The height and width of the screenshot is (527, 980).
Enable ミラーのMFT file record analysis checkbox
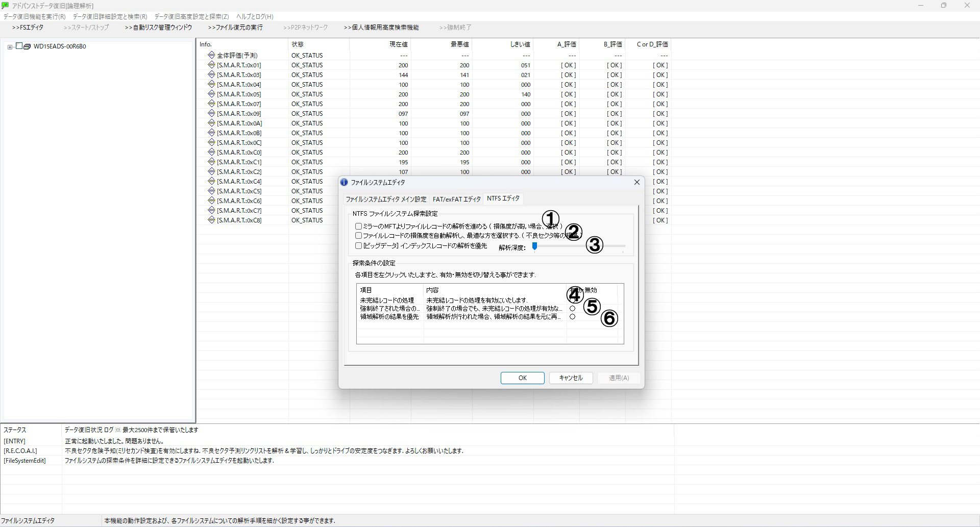click(x=358, y=226)
